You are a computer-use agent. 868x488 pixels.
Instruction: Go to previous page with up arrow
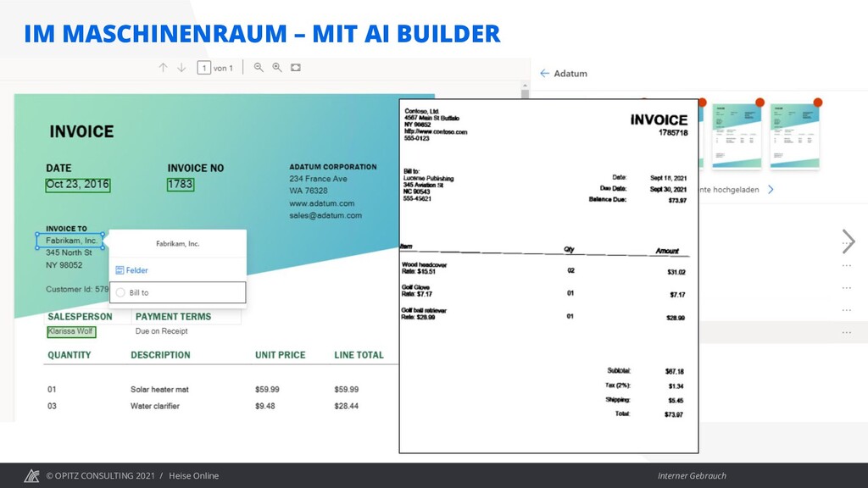coord(163,68)
